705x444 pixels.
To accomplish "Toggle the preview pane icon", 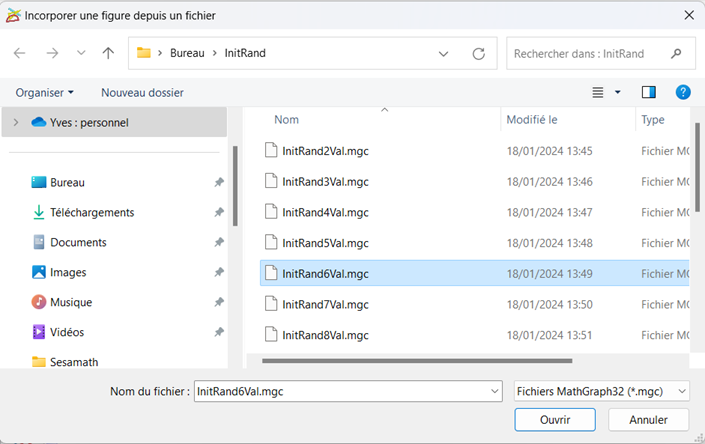I will pos(649,92).
